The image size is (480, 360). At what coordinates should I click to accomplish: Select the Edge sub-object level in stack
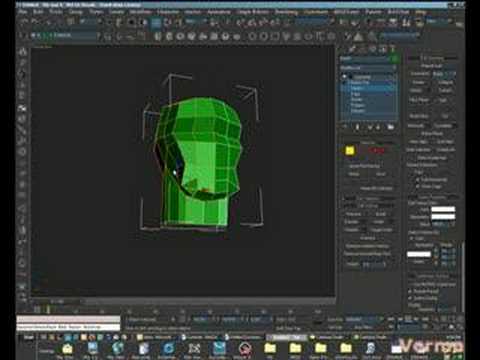coord(356,94)
